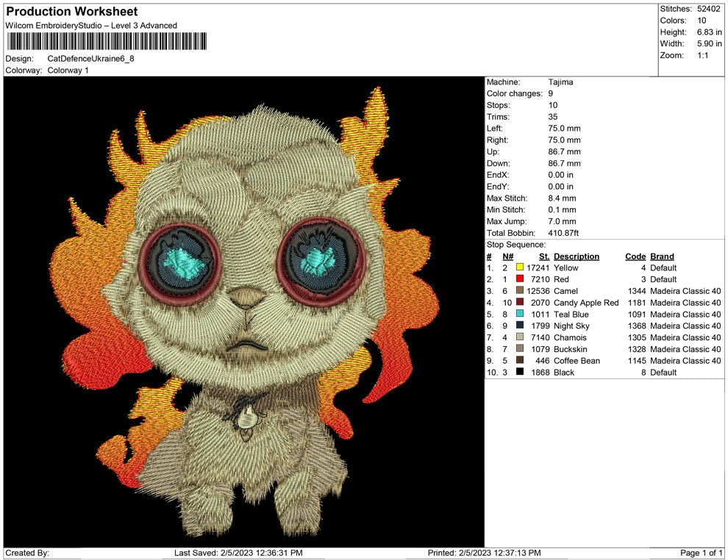Viewport: 728px width, 560px height.
Task: Click the Camel thread color swatch
Action: tap(520, 290)
